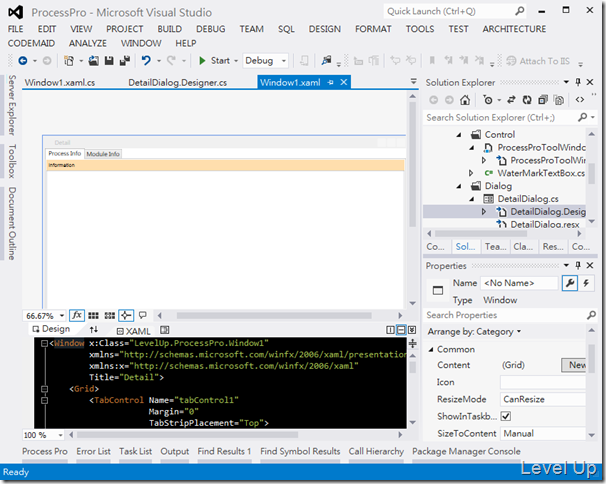
Task: Click the New Project toolbar icon
Action: point(69,61)
